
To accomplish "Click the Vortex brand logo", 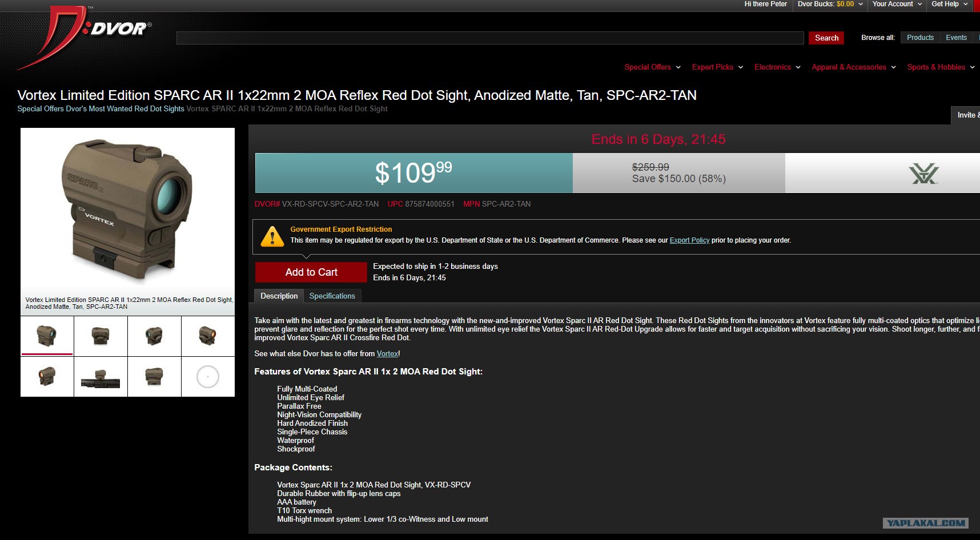I will [x=923, y=174].
